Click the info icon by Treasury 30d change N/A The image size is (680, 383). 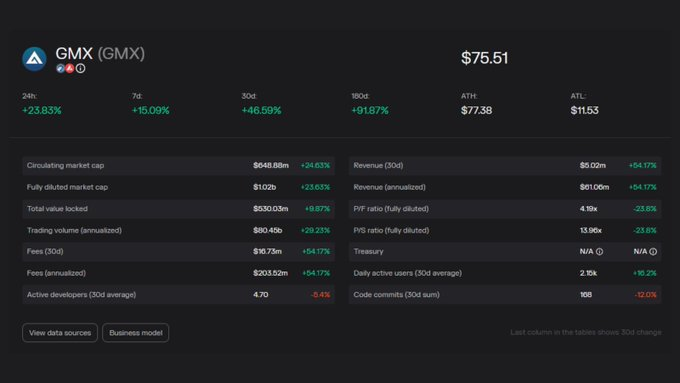(x=653, y=252)
